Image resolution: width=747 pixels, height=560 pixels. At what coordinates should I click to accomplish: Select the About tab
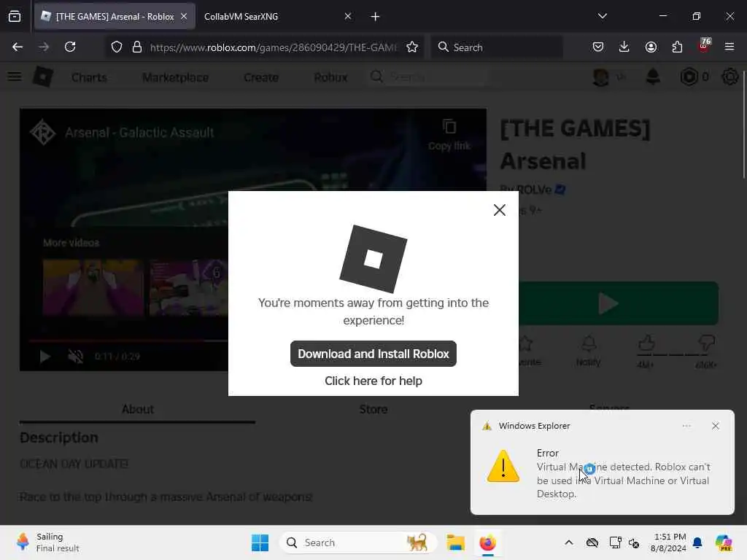[138, 409]
